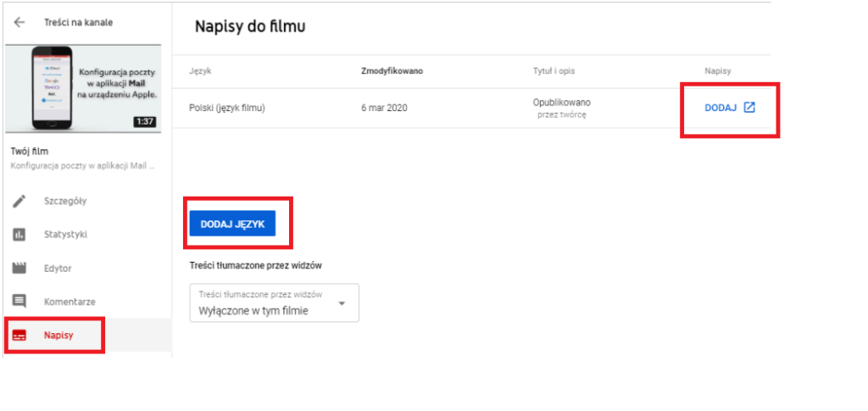Click the pencil icon beside Szczegóły
The width and height of the screenshot is (868, 411).
pyautogui.click(x=19, y=202)
